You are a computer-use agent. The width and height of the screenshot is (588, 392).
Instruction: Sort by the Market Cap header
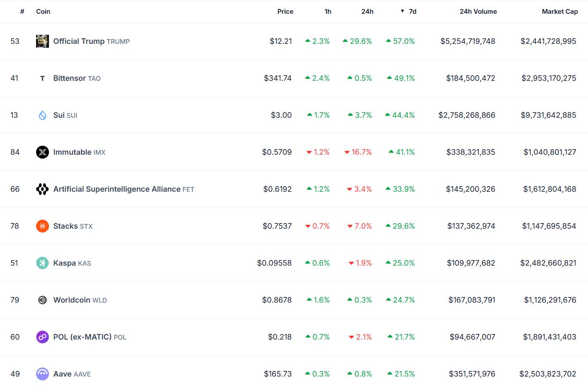[x=560, y=12]
